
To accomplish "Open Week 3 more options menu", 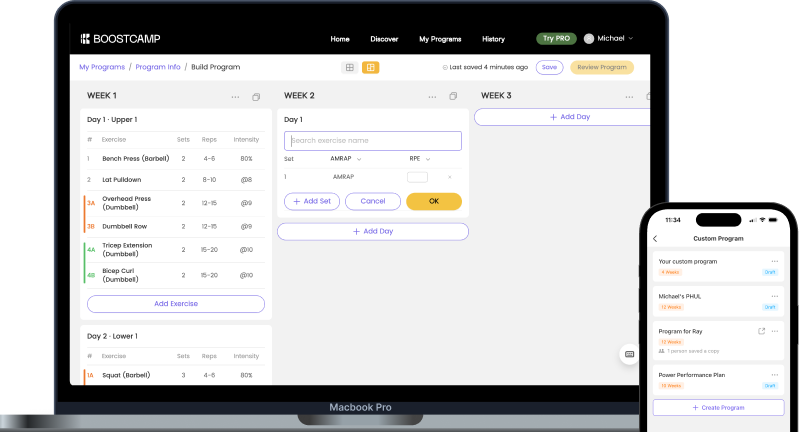I will pyautogui.click(x=629, y=97).
